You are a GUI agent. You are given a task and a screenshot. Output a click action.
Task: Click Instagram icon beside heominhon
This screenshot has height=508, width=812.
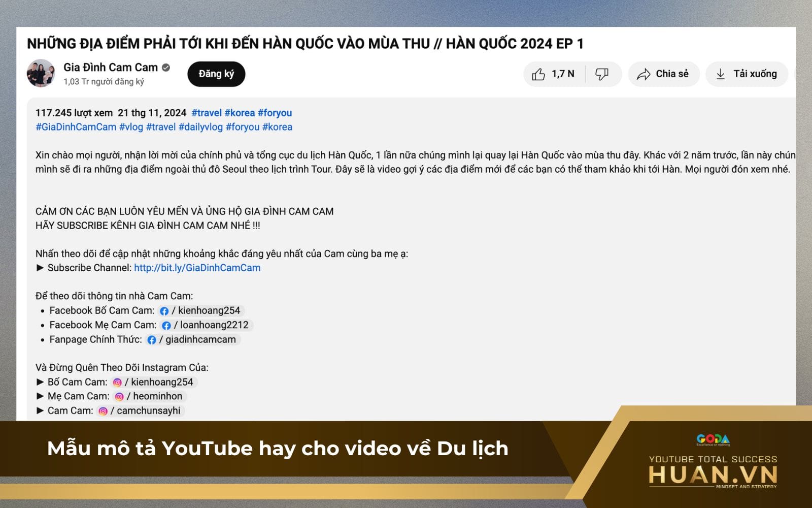click(119, 397)
